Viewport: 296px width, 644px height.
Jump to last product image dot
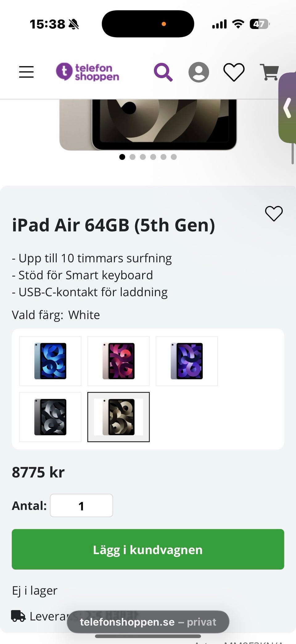coord(174,157)
